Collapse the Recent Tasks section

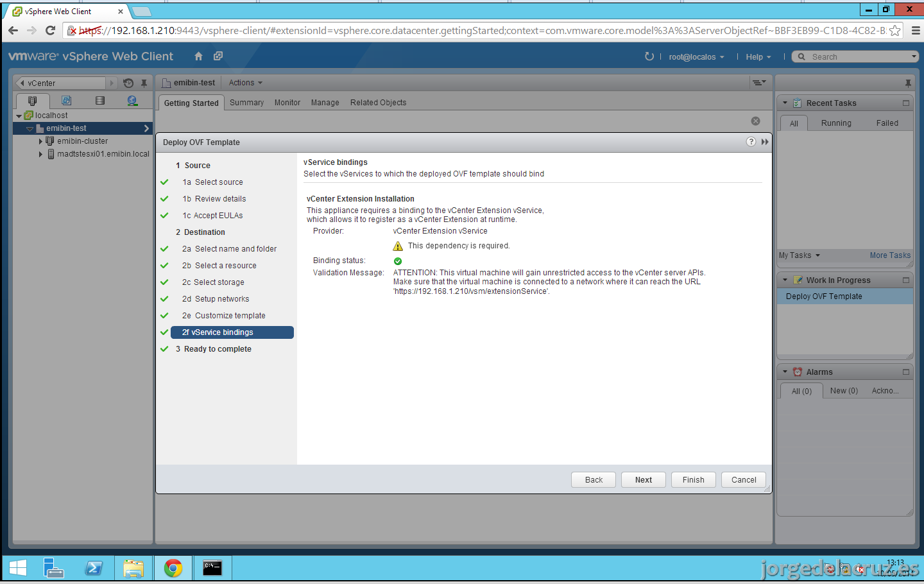point(785,103)
